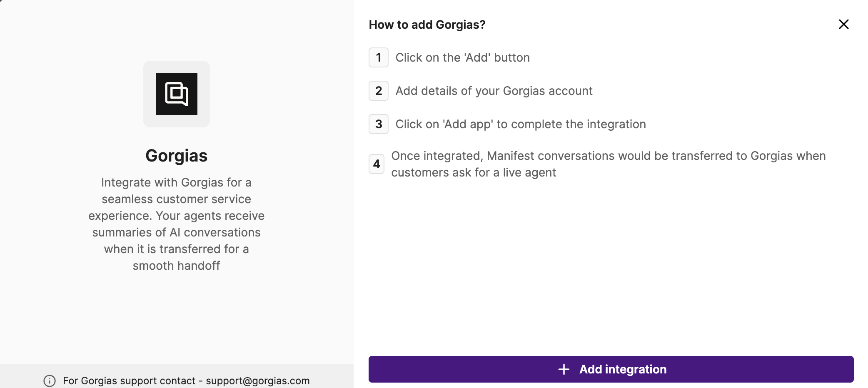The image size is (868, 388).
Task: Click the live agent transfer instruction text
Action: click(609, 164)
